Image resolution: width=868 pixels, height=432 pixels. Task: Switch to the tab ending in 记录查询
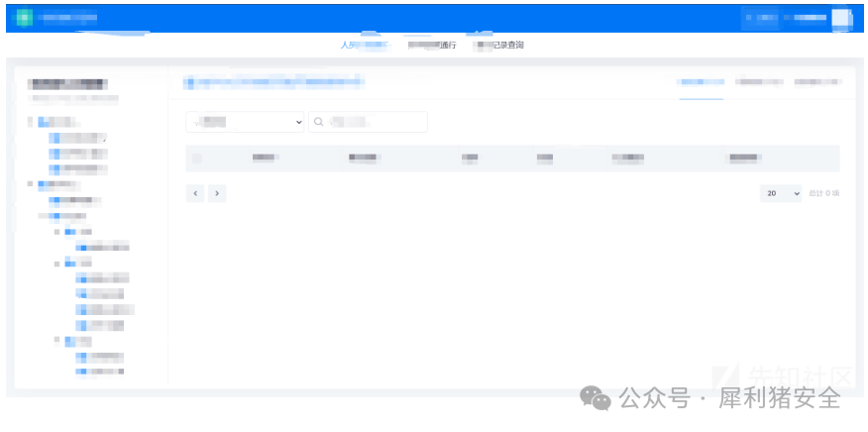click(x=499, y=46)
